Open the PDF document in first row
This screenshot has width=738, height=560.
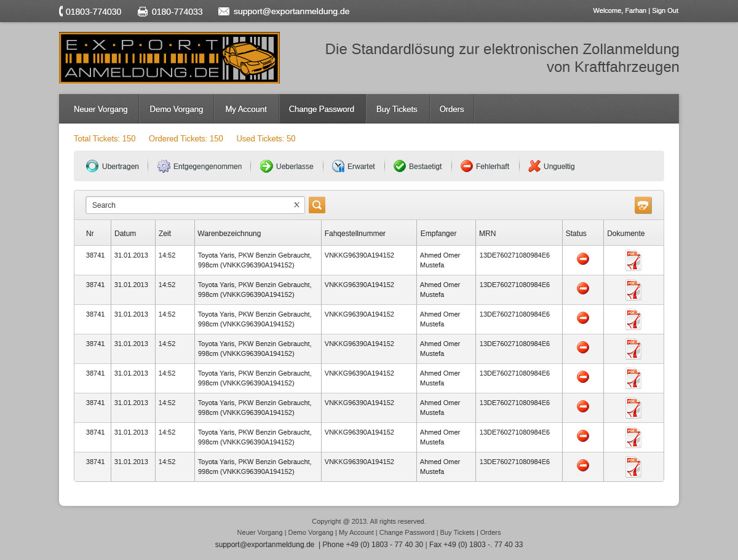(x=633, y=260)
